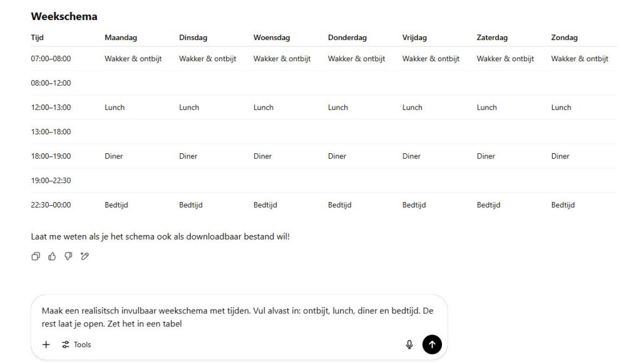
Task: Attach a file using the plus icon
Action: tap(46, 344)
